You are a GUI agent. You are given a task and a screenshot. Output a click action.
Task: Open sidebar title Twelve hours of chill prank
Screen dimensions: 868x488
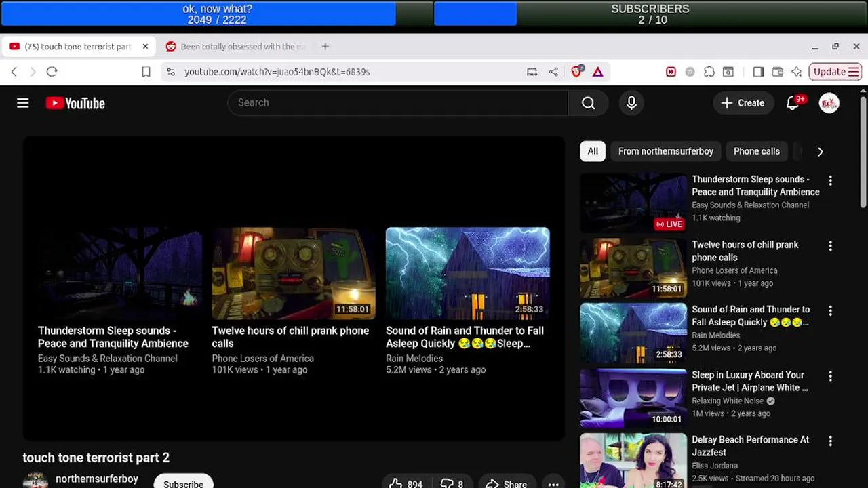745,251
